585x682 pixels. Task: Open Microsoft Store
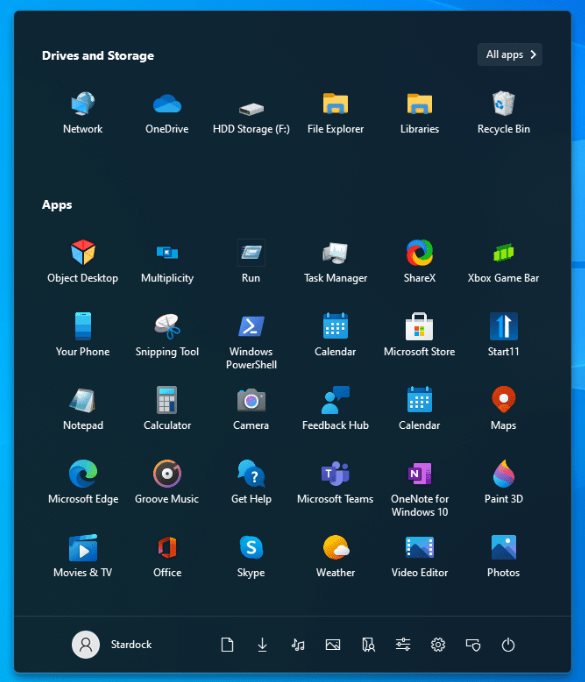tap(419, 334)
